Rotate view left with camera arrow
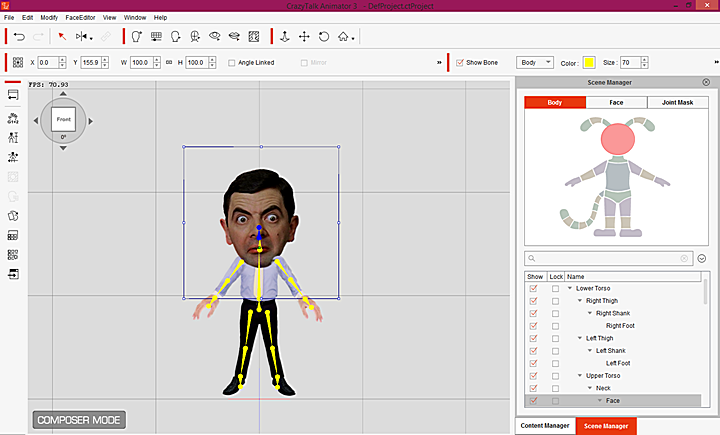Screen dimensions: 720x435 (x=36, y=121)
